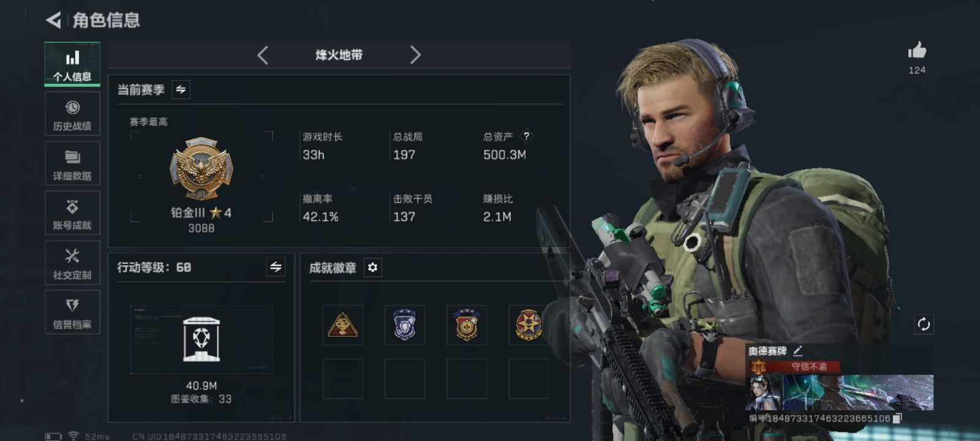Edit the 奥德赛牌 nameplate with the pencil icon

(797, 351)
